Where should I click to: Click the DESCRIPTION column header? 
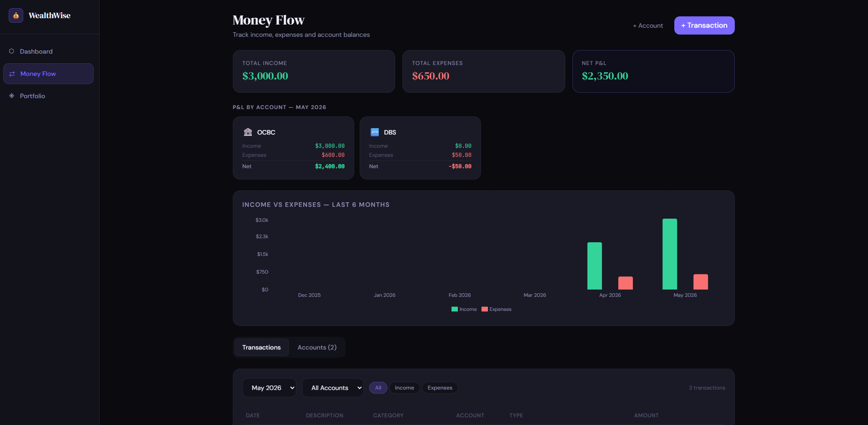[x=325, y=415]
